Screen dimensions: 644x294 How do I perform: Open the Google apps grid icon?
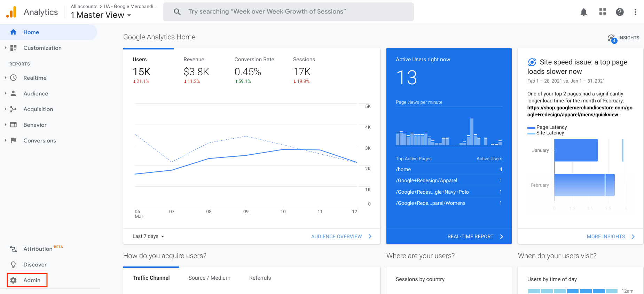tap(603, 12)
